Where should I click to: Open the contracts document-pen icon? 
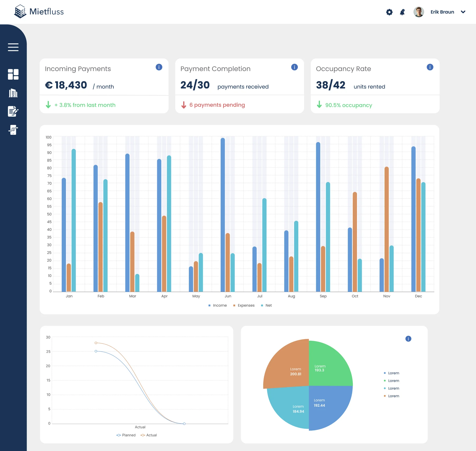(13, 111)
